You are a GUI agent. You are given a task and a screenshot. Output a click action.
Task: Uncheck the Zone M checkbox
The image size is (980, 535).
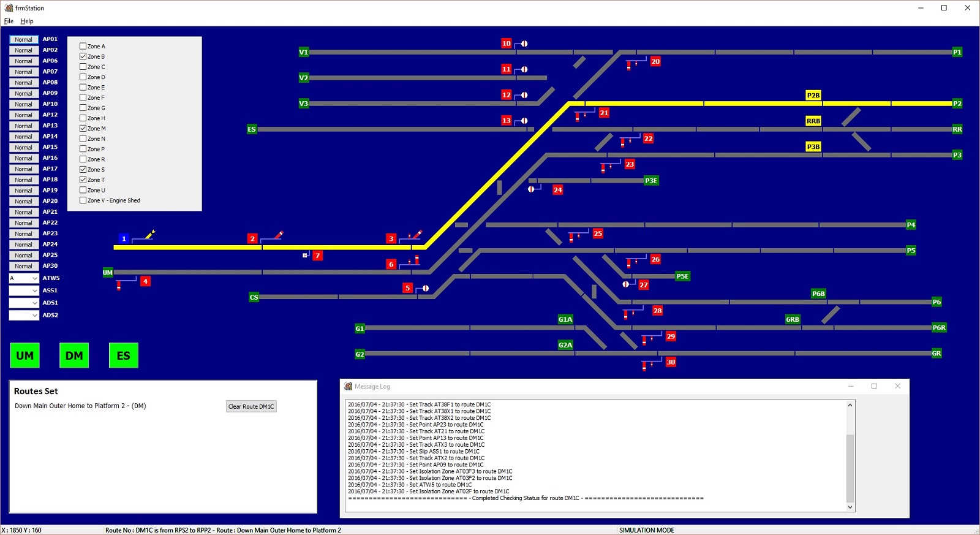83,128
